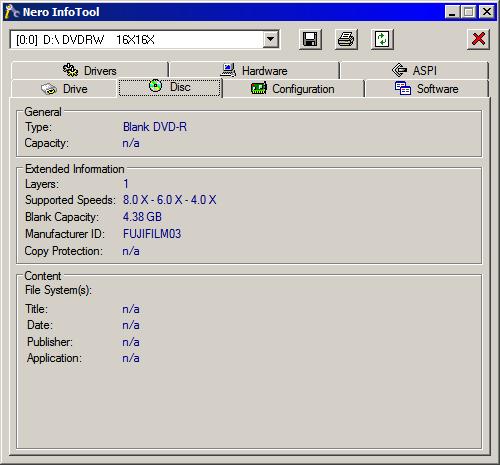Select the Hardware tab label
Viewport: 500px width, 465px height.
[x=265, y=71]
